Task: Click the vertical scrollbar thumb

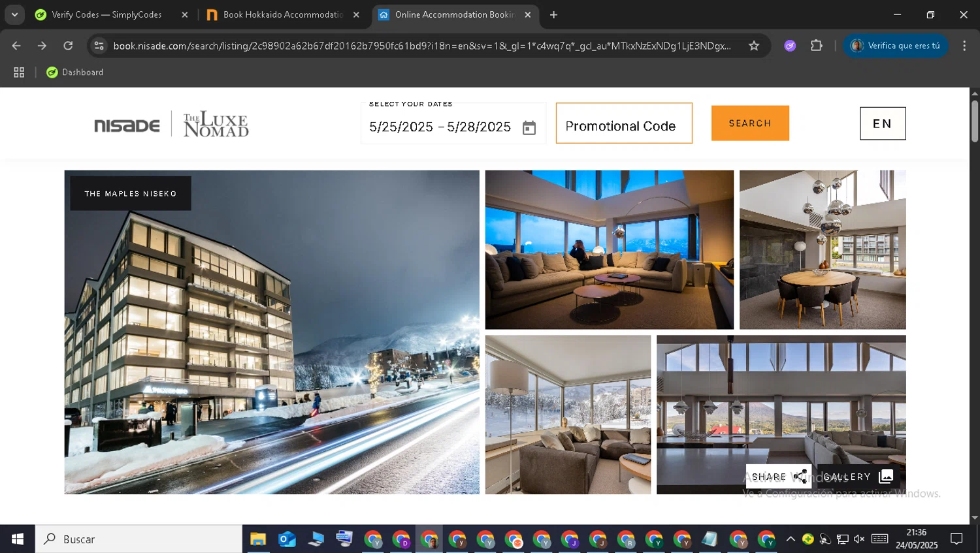Action: click(x=975, y=121)
